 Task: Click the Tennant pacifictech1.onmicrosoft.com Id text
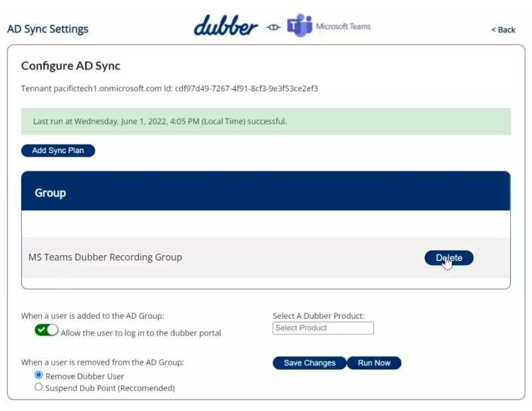(x=169, y=89)
